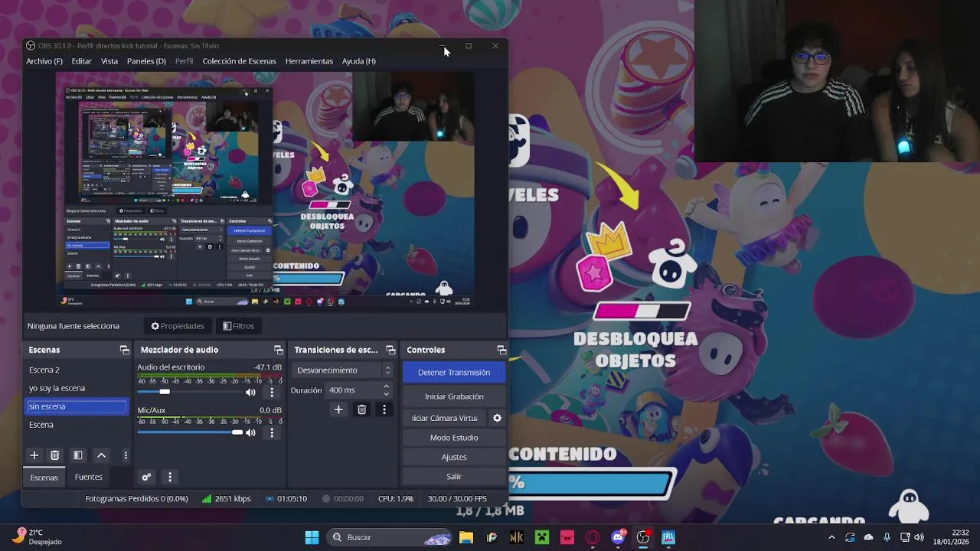This screenshot has height=551, width=980.
Task: Open Minecraft creeper taskbar icon
Action: tap(542, 537)
